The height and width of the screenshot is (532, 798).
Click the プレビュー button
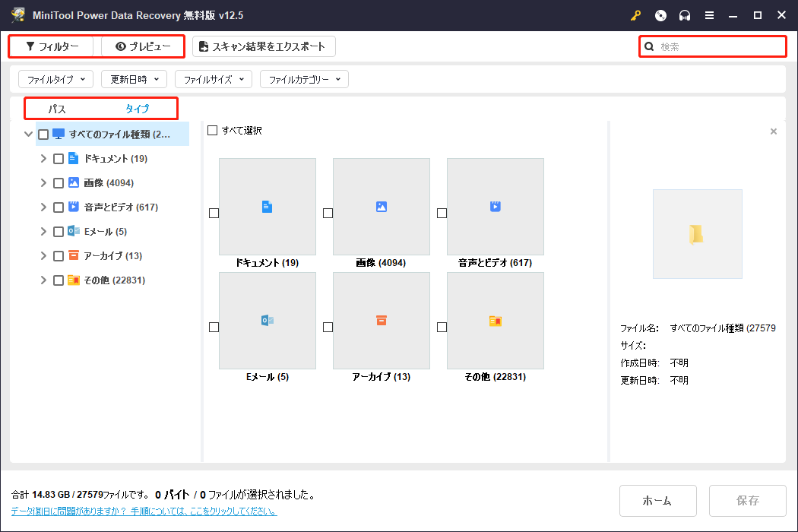tap(143, 46)
